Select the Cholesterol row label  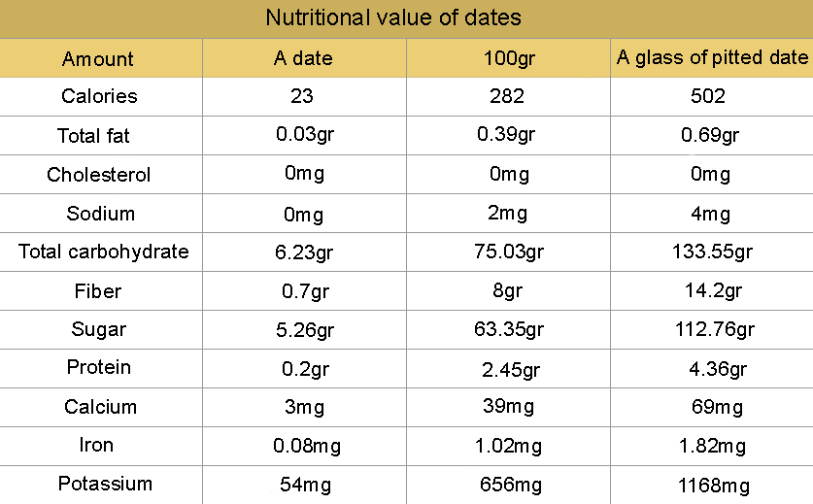point(98,174)
